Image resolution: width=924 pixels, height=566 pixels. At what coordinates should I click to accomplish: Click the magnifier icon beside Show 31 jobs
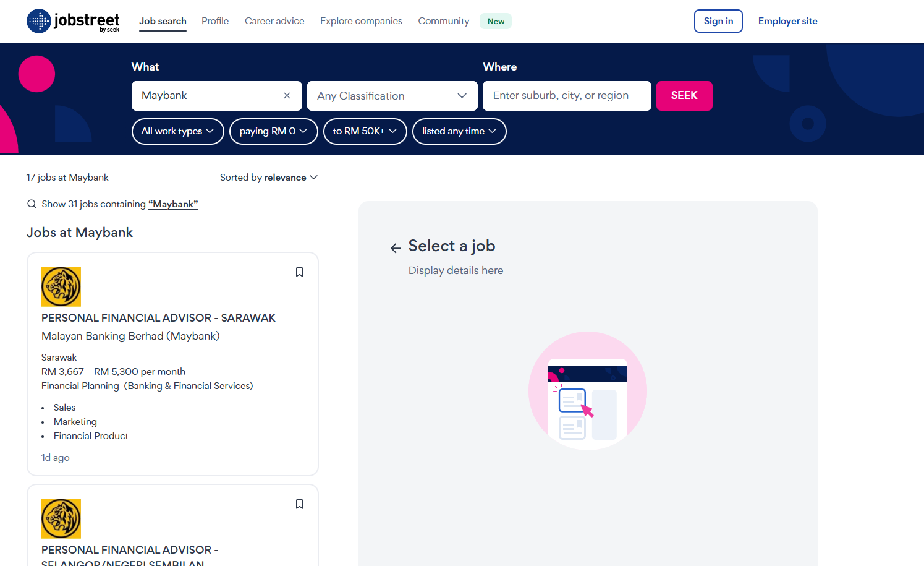(32, 204)
